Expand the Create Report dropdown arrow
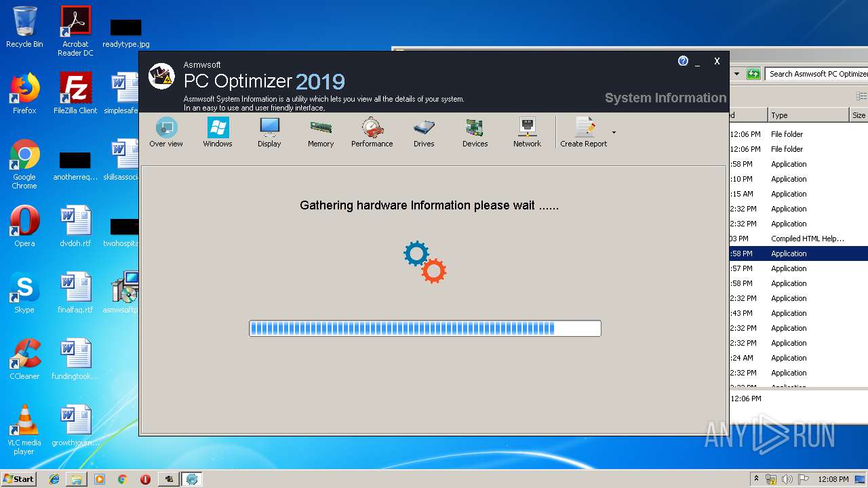 point(614,132)
